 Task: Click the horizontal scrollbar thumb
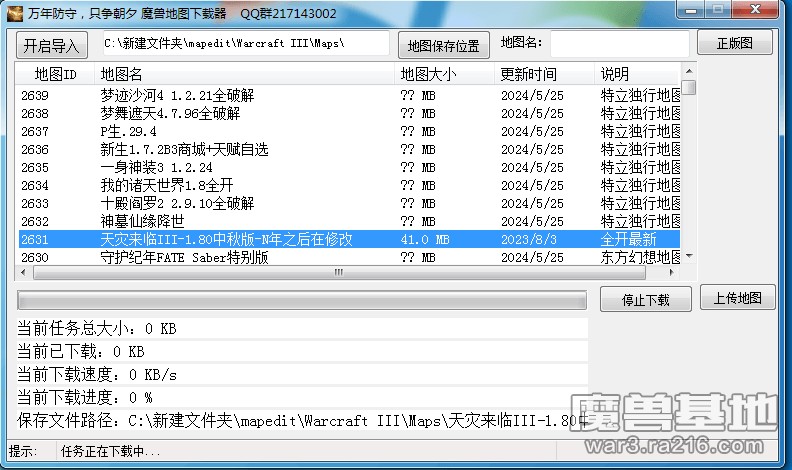339,273
